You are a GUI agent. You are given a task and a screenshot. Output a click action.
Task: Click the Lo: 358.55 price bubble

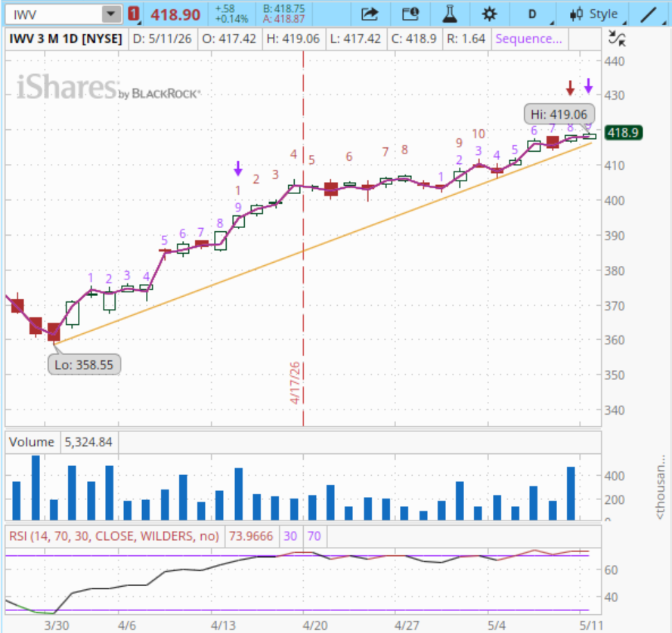84,365
